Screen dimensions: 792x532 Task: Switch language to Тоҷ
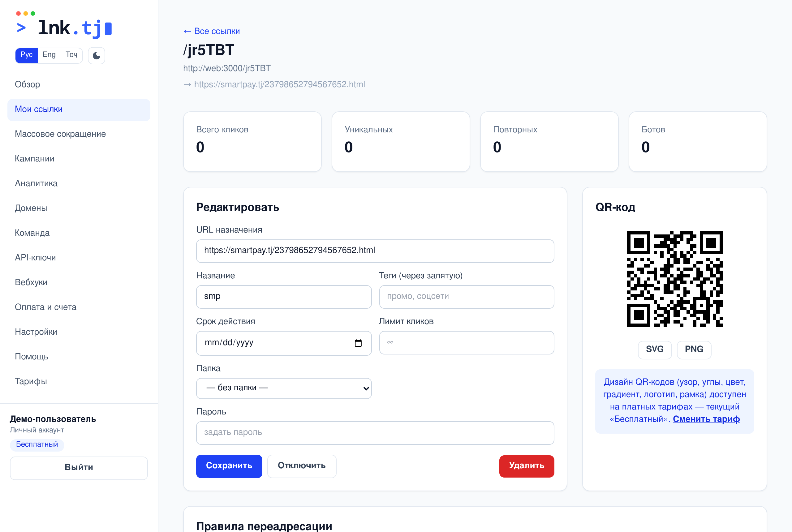(71, 55)
